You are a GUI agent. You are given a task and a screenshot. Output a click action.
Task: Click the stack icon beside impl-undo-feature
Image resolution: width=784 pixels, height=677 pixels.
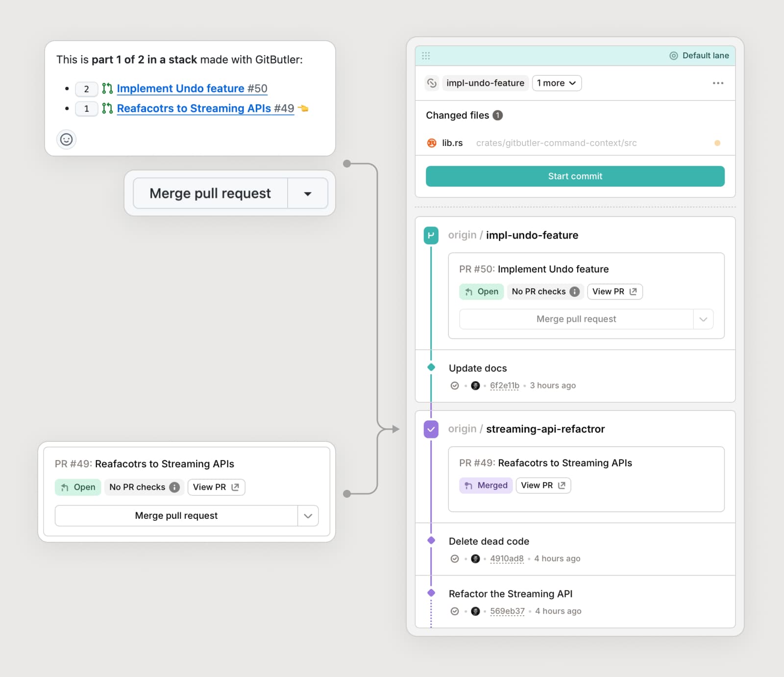point(432,83)
